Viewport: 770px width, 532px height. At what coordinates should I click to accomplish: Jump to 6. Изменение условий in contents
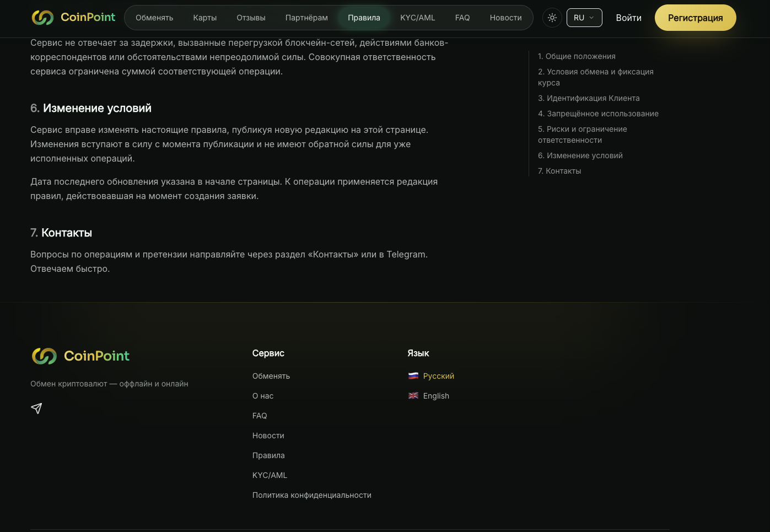click(580, 155)
